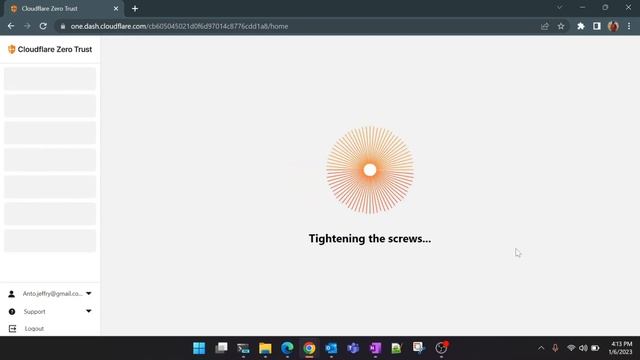Close the Cloudflare Zero Trust tab
Viewport: 640px width, 360px height.
click(x=116, y=9)
